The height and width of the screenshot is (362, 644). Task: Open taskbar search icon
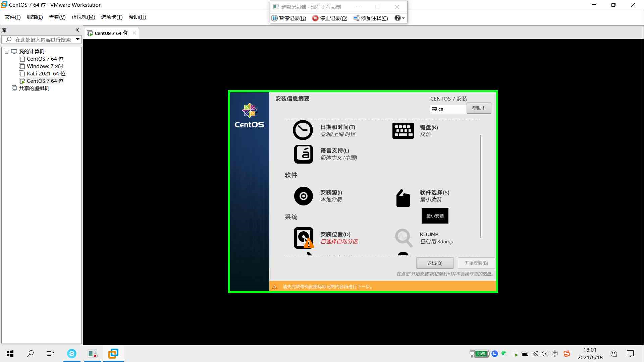tap(30, 354)
